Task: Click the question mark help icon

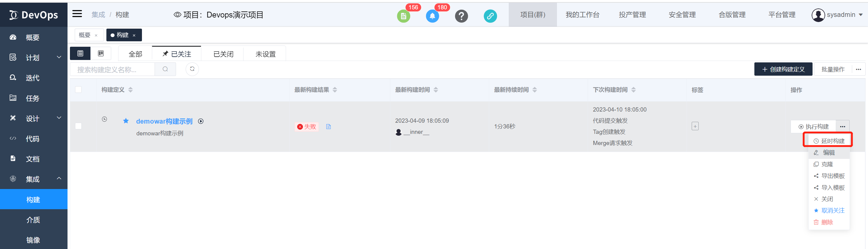Action: point(461,16)
